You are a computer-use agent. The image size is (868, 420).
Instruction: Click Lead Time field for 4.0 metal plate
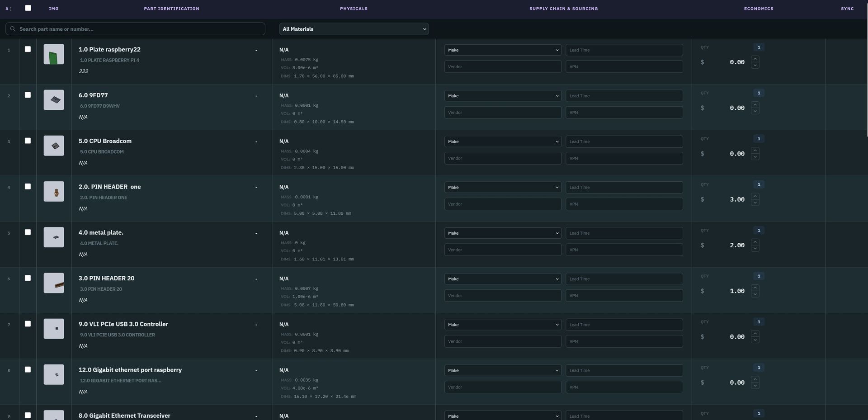pos(624,233)
